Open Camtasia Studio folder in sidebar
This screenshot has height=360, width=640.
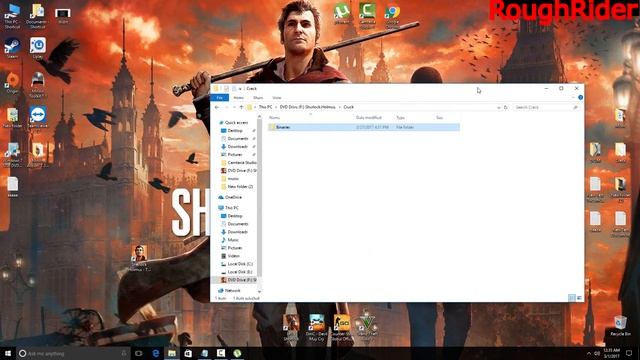[239, 162]
